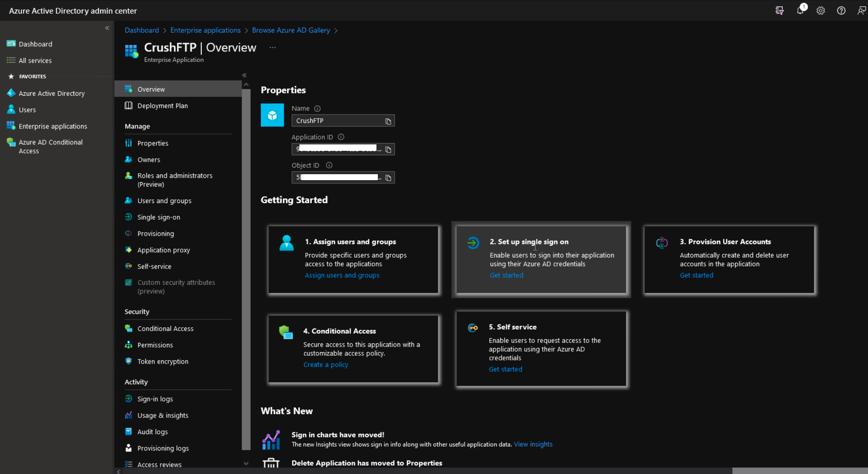Click the Users icon in favorites
868x474 pixels.
click(11, 110)
